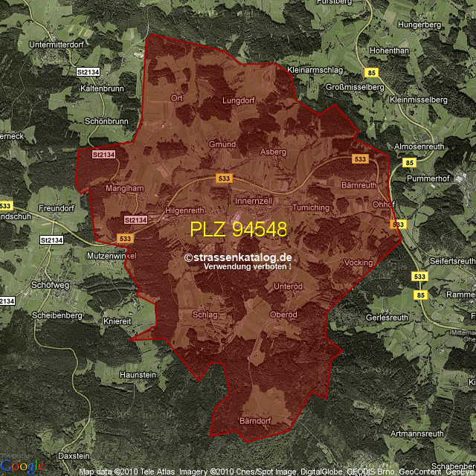Image resolution: width=476 pixels, height=476 pixels.
Task: Click the 85 road shield near Hohenthan
Action: (371, 72)
